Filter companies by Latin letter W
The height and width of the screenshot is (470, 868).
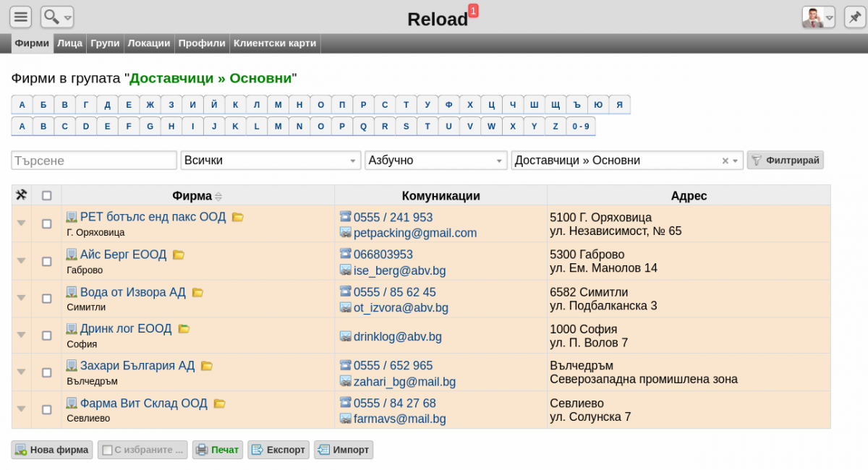[491, 126]
